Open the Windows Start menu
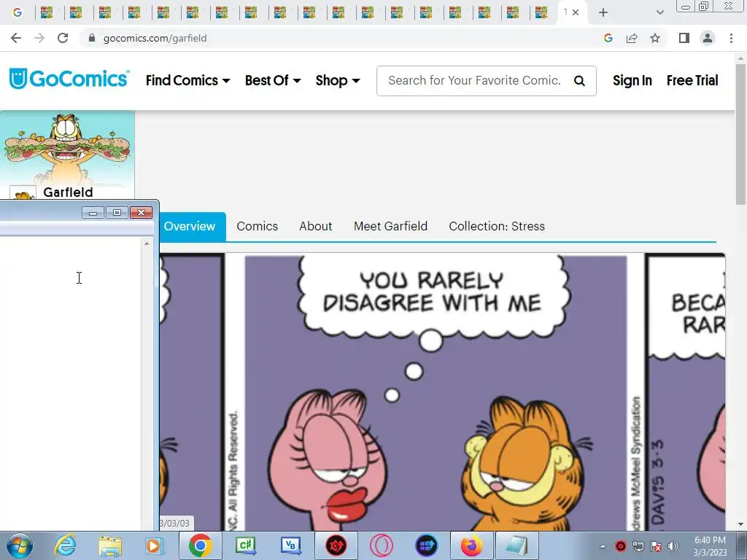The image size is (747, 560). click(x=20, y=545)
